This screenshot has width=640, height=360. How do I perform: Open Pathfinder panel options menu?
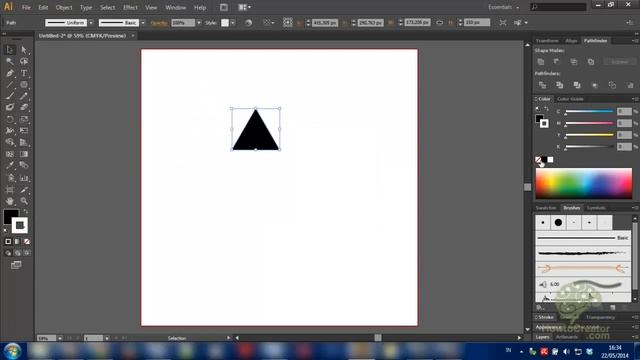click(x=635, y=41)
